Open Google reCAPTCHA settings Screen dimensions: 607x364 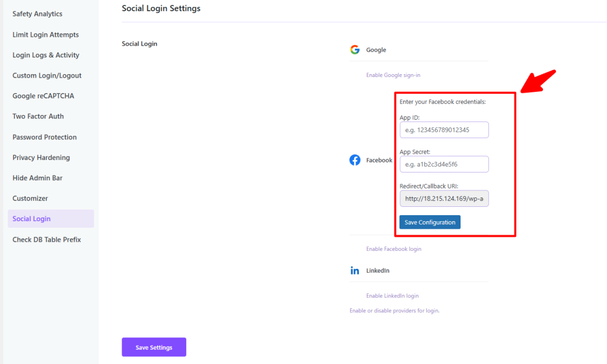tap(43, 96)
